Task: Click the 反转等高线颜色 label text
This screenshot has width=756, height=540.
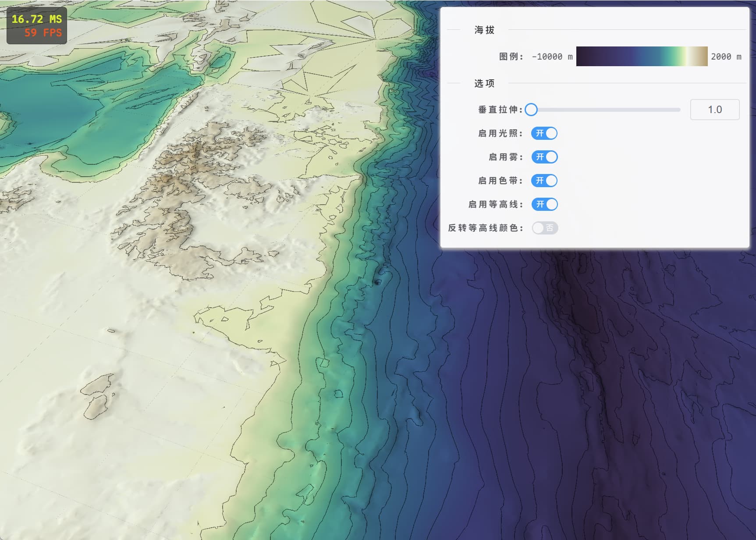Action: pos(485,228)
